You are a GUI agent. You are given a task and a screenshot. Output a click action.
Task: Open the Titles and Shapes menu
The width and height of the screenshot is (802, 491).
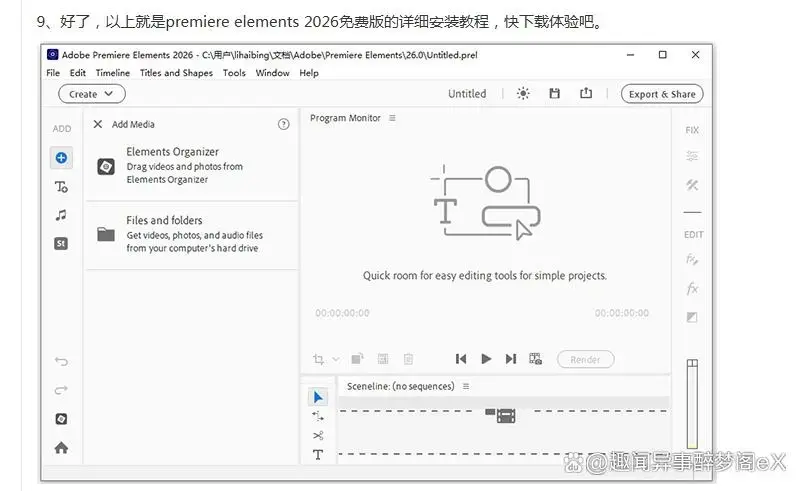(176, 73)
